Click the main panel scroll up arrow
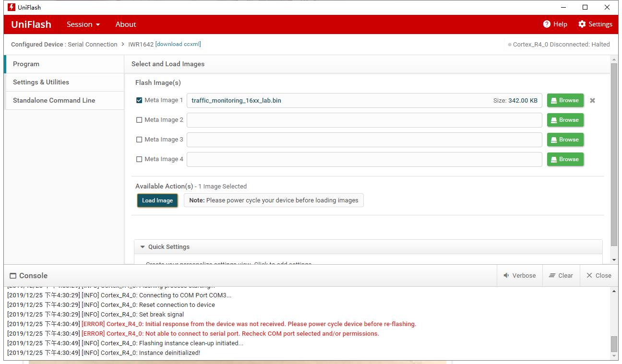Image resolution: width=622 pixels, height=364 pixels. pos(614,59)
